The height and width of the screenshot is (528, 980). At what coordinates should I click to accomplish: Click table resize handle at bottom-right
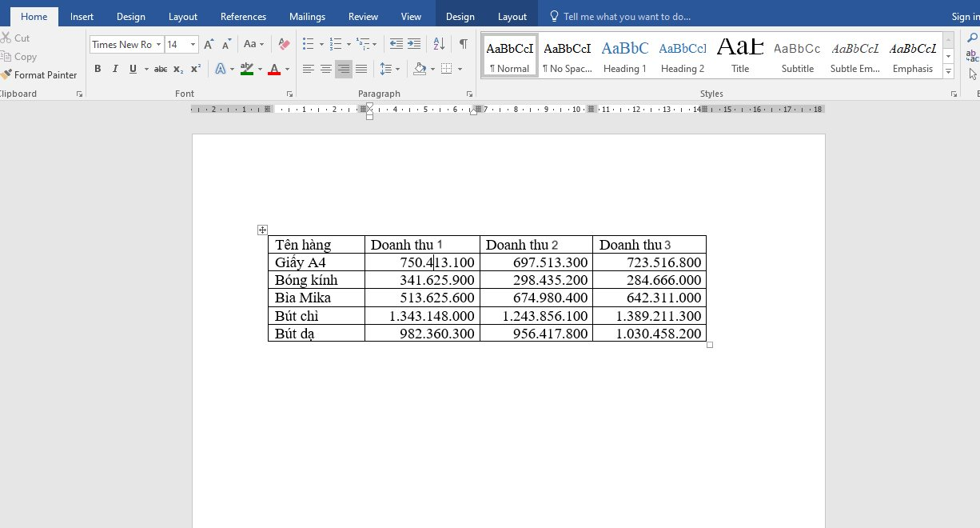point(710,345)
